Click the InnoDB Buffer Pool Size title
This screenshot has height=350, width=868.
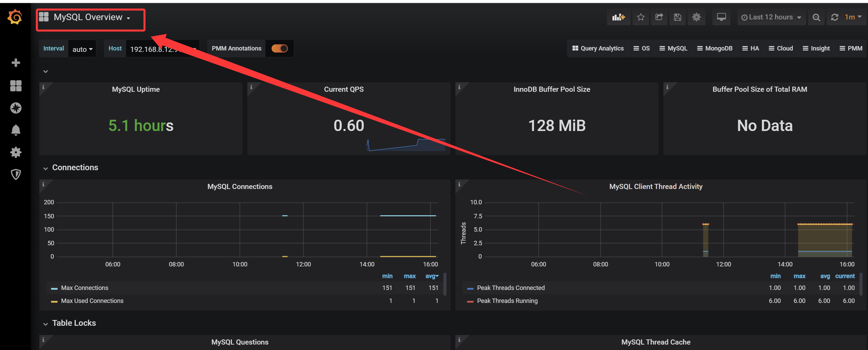coord(552,89)
